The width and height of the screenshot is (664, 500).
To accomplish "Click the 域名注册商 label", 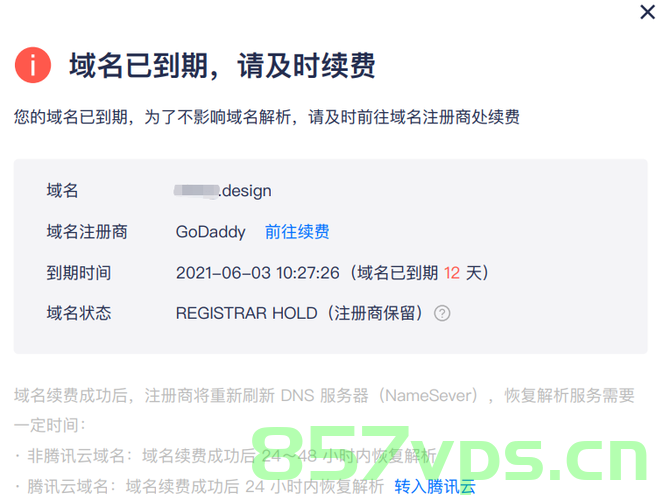I will coord(87,232).
